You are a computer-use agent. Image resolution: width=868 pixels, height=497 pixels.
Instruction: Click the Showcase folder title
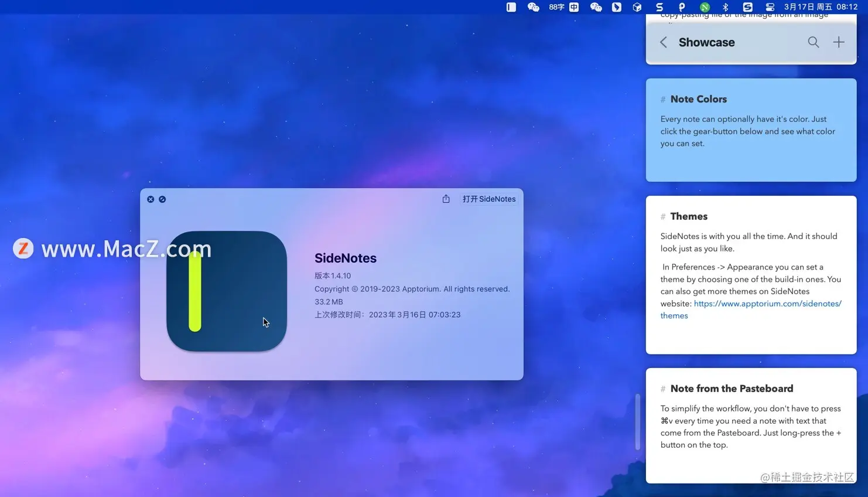coord(706,42)
